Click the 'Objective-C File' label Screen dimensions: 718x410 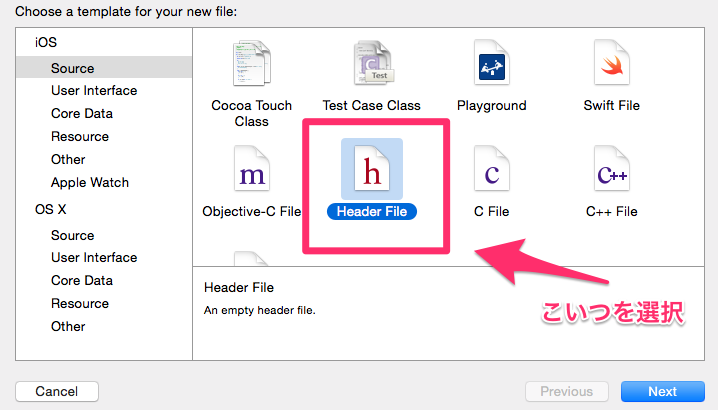pyautogui.click(x=251, y=212)
